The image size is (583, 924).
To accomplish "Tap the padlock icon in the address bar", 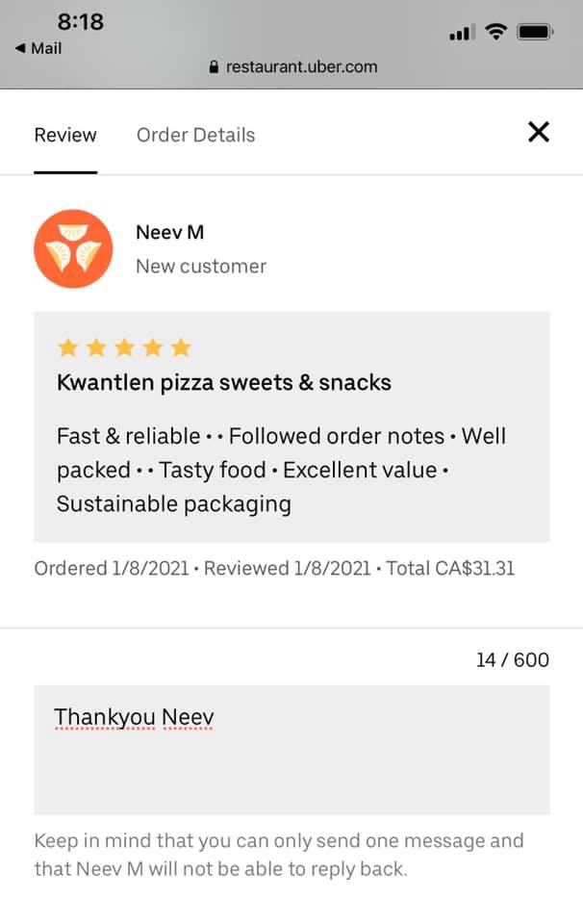I will pyautogui.click(x=214, y=67).
